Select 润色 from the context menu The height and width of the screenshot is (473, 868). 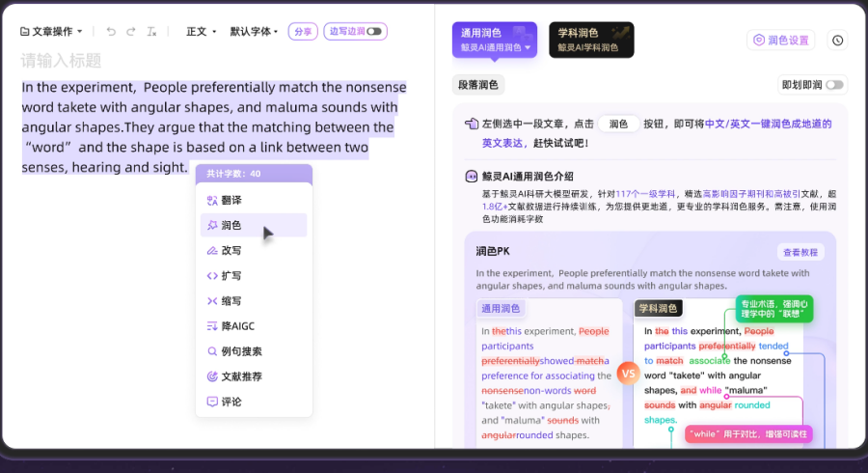[254, 226]
